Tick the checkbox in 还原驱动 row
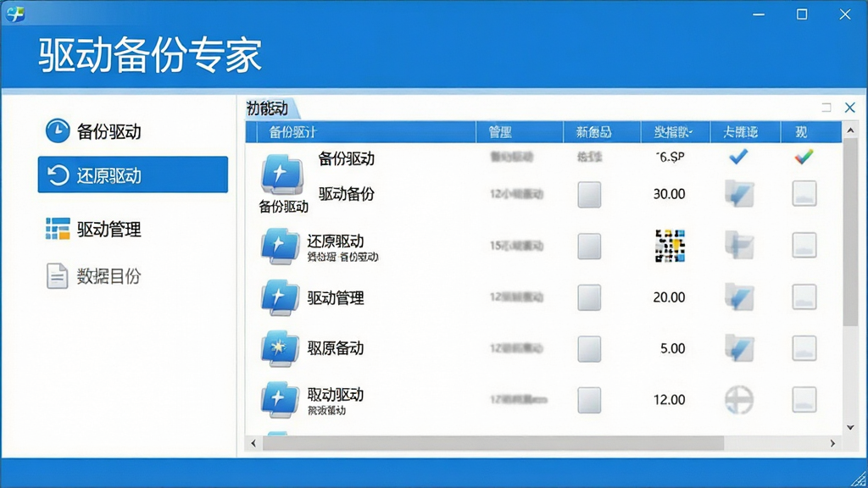The width and height of the screenshot is (868, 488). pyautogui.click(x=589, y=246)
